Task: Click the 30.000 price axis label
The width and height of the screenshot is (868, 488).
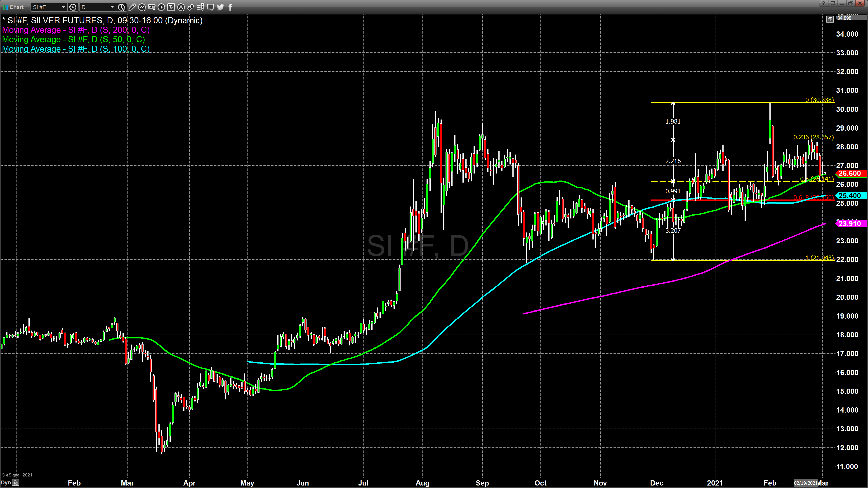Action: (x=847, y=109)
